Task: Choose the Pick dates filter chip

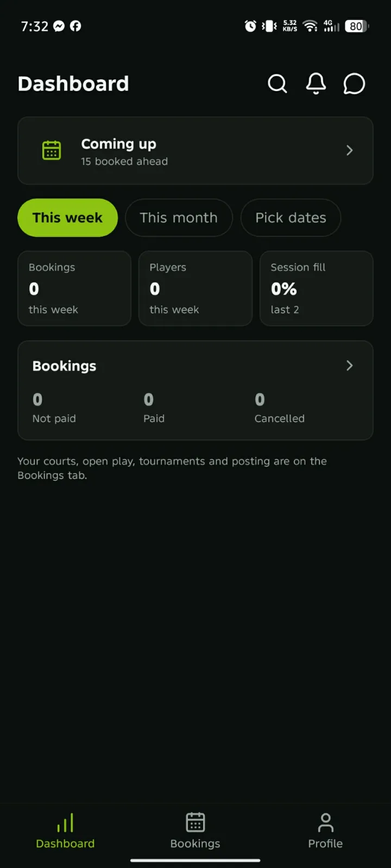Action: coord(291,218)
